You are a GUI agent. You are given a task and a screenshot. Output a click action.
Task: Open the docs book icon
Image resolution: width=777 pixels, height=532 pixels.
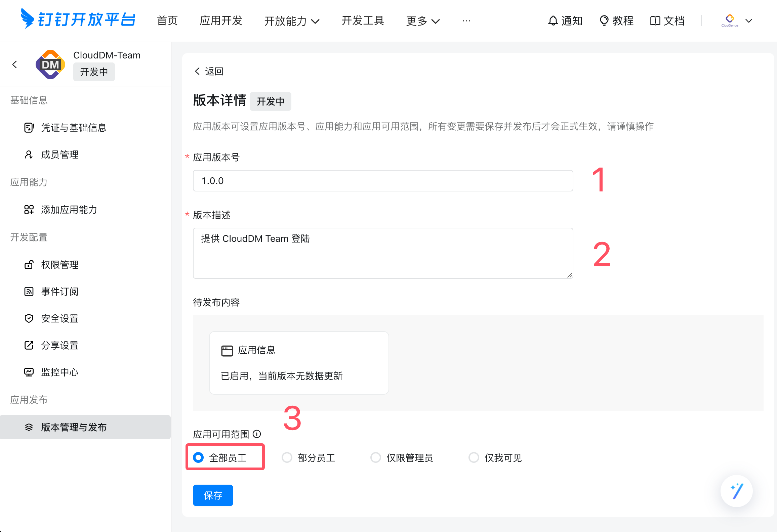655,21
